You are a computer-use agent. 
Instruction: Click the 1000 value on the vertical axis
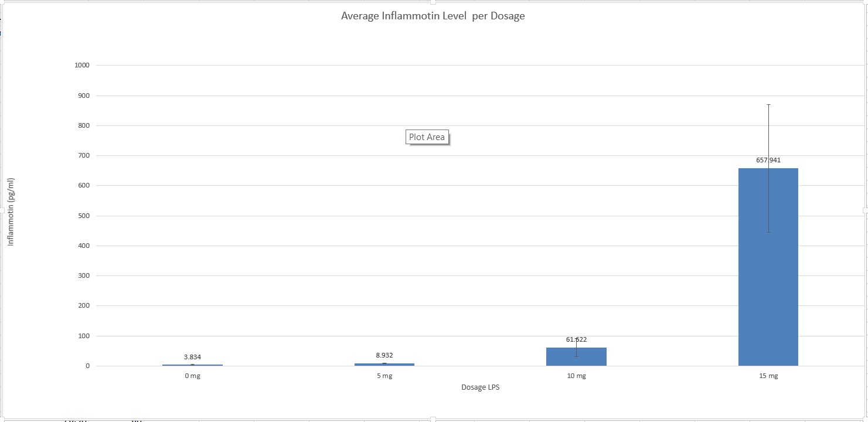(81, 66)
